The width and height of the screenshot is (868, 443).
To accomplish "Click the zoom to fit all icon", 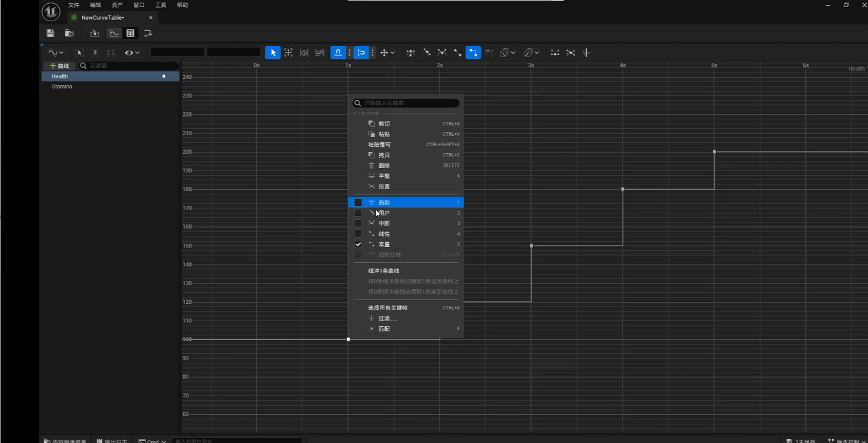I will point(288,53).
